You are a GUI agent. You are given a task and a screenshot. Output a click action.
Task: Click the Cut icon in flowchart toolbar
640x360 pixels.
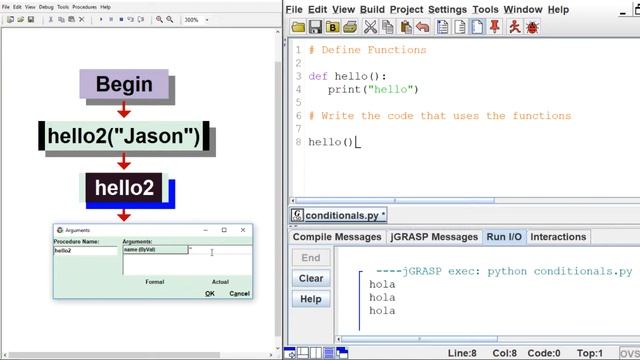point(51,19)
